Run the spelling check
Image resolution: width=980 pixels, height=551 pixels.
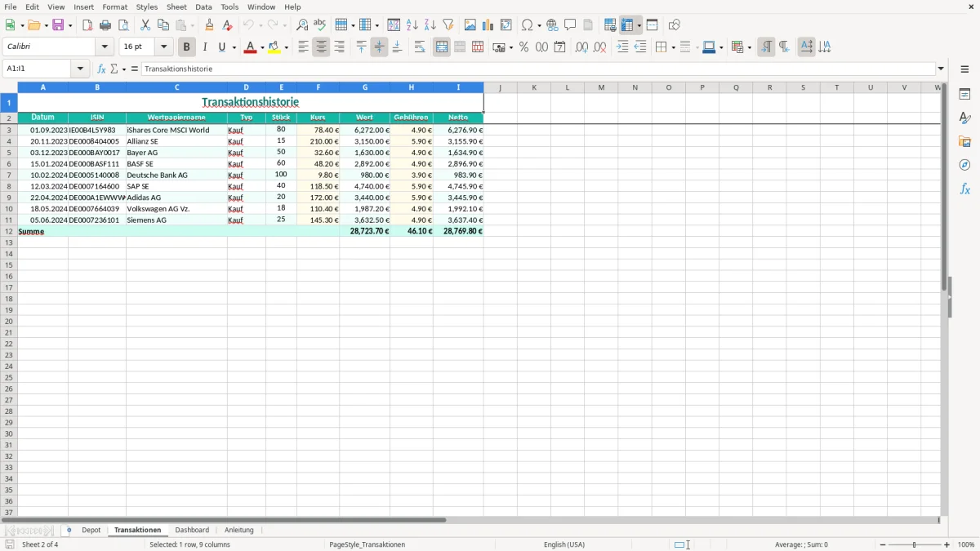[x=320, y=25]
